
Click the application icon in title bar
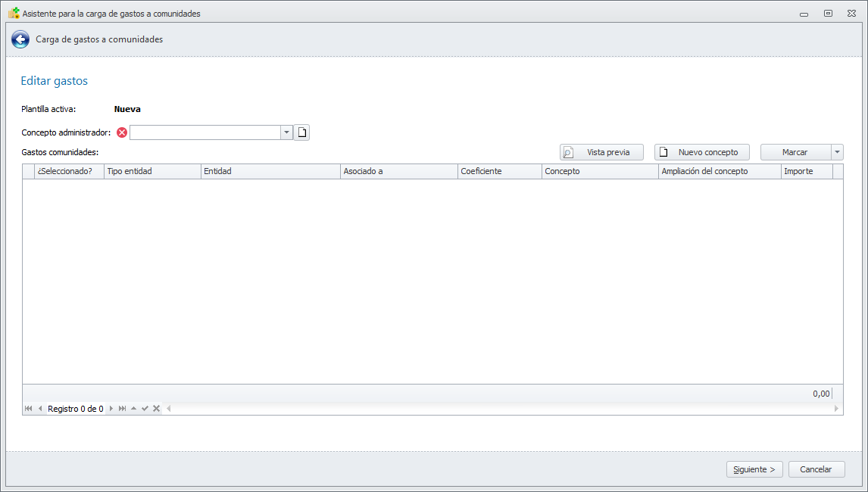[x=14, y=13]
